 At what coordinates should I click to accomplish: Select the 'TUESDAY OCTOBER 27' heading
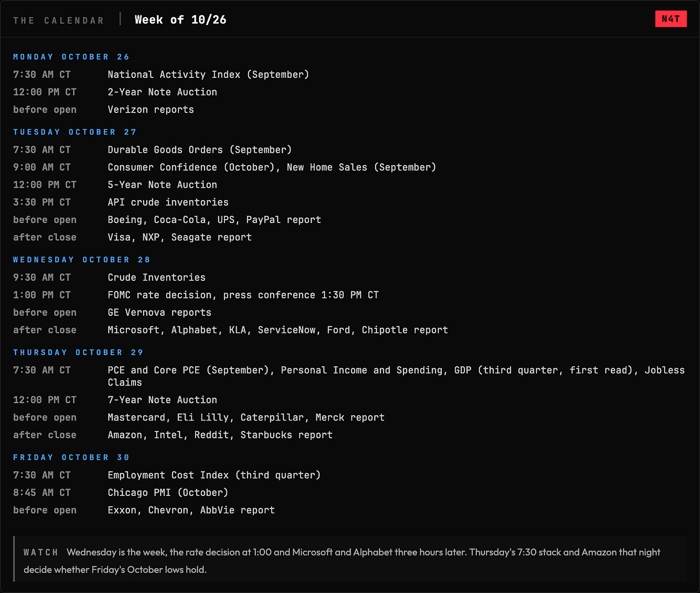pyautogui.click(x=75, y=132)
